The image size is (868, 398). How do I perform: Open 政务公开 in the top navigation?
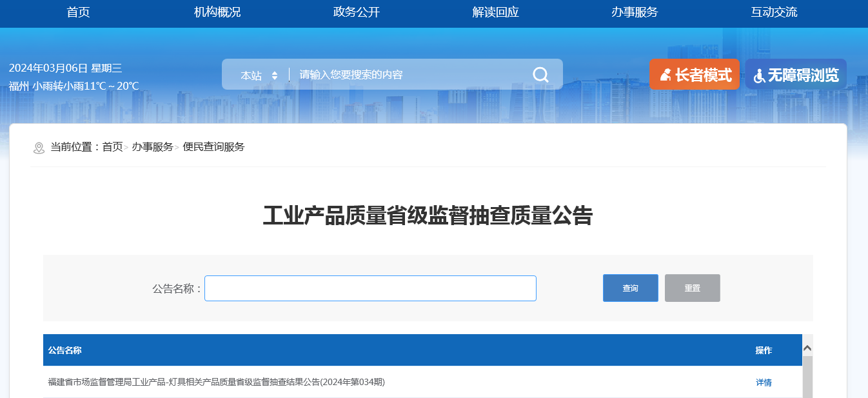pyautogui.click(x=357, y=12)
